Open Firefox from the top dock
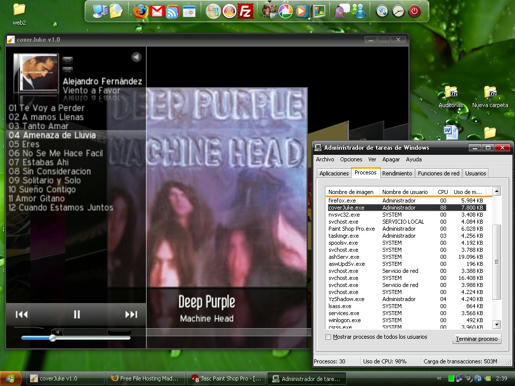 pyautogui.click(x=140, y=11)
